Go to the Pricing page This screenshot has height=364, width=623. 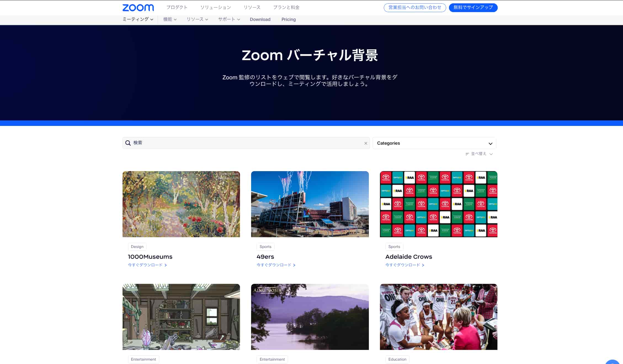[x=289, y=19]
